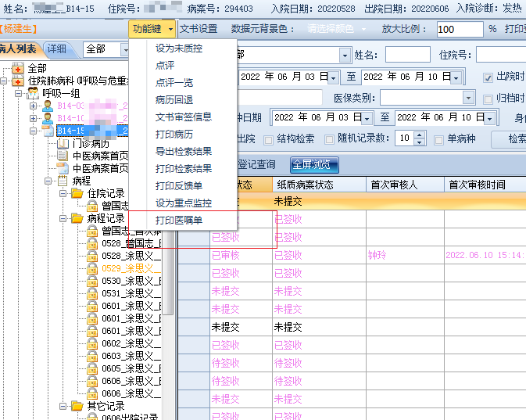Click lock icon beside 0531_涂思义 entry
This screenshot has height=420, width=526.
pos(92,293)
